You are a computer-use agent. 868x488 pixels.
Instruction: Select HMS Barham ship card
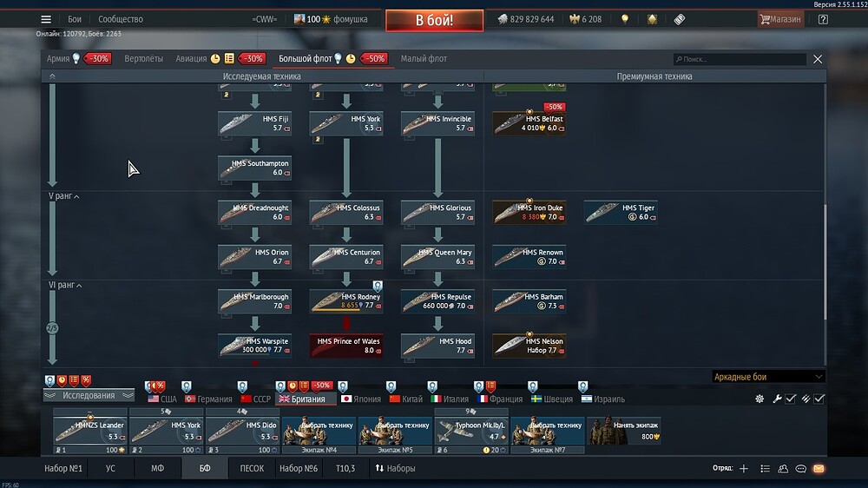point(529,301)
